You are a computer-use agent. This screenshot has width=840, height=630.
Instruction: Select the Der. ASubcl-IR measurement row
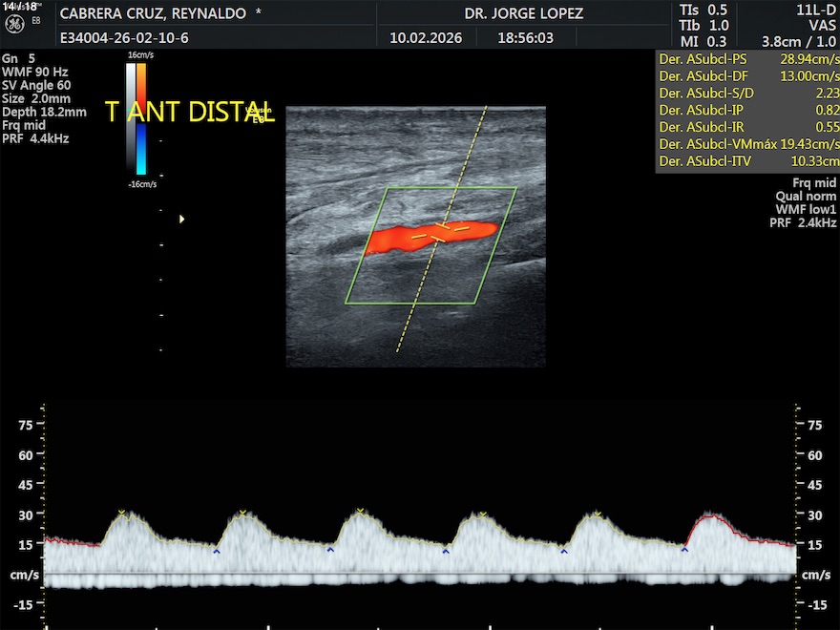[748, 127]
